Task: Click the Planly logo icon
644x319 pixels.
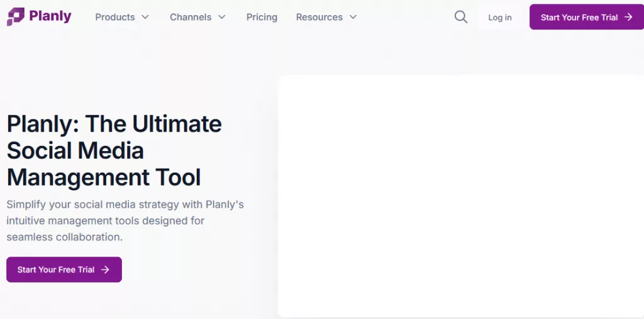Action: 16,16
